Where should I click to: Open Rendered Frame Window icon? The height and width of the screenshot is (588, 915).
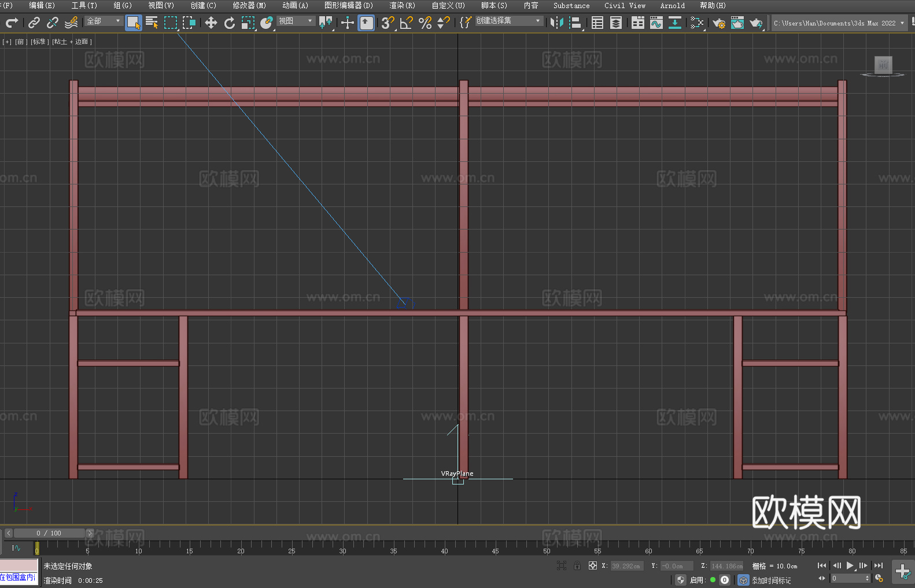pos(737,23)
